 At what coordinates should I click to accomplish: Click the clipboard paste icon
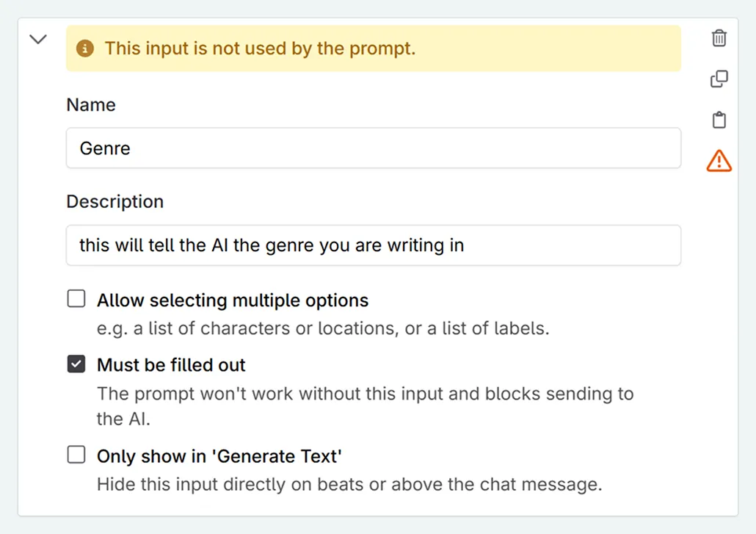pyautogui.click(x=719, y=119)
